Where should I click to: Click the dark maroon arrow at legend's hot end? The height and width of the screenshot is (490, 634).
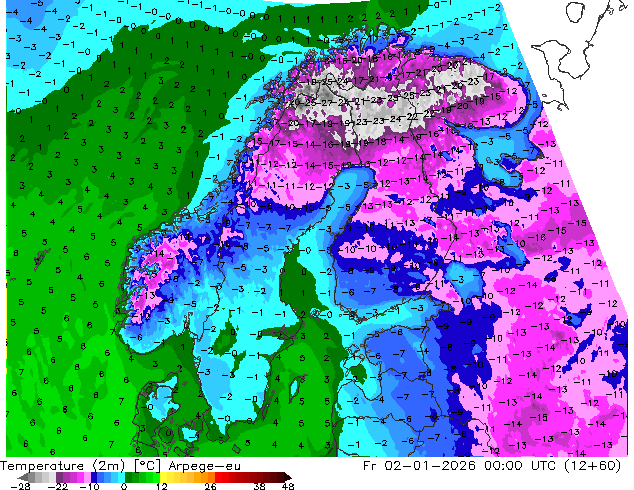(x=288, y=477)
